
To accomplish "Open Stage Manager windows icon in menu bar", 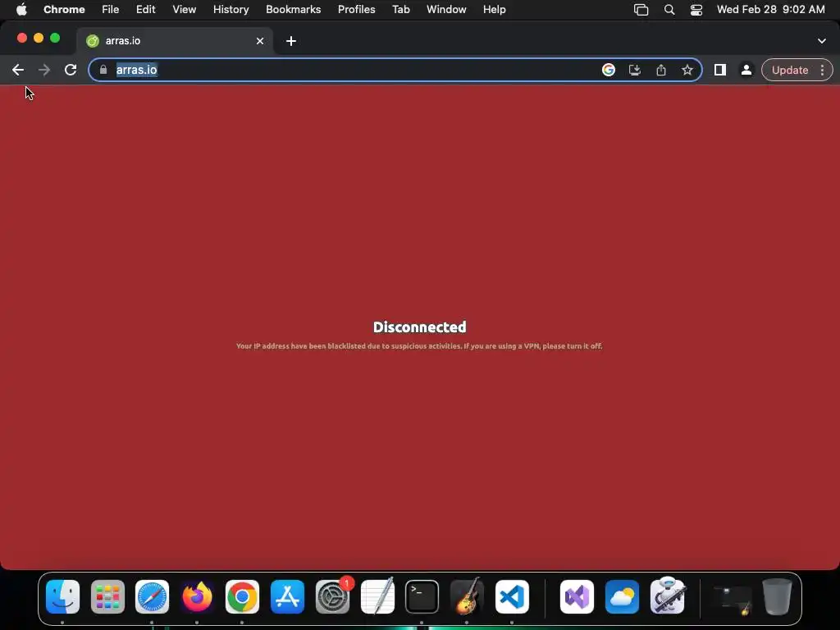I will click(641, 10).
